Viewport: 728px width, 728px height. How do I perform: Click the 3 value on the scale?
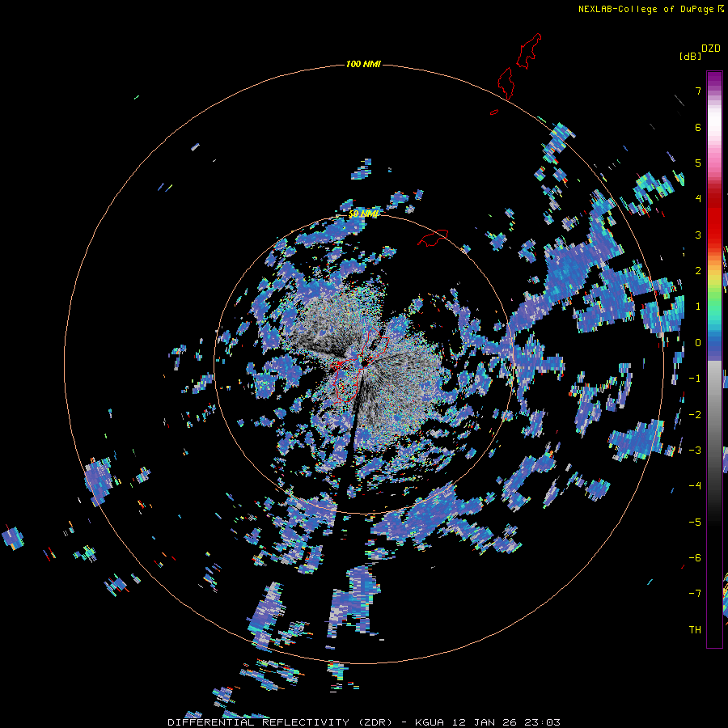coord(698,235)
